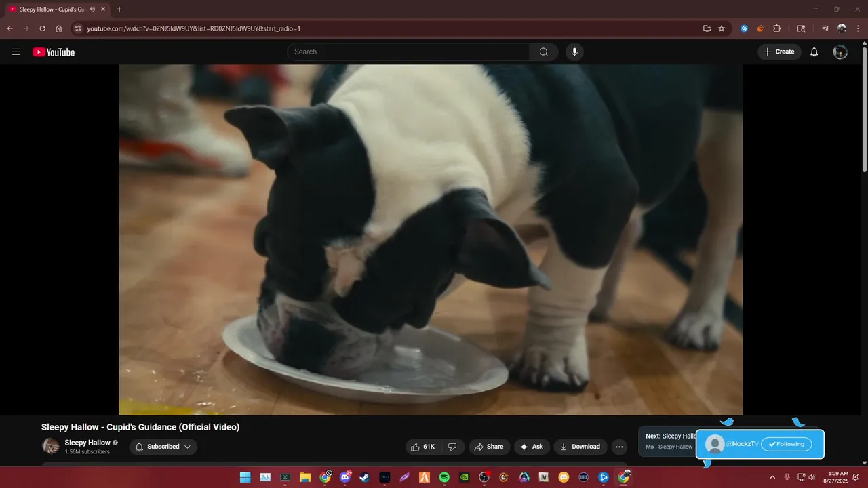
Task: Like the video showing 61K
Action: tap(423, 447)
